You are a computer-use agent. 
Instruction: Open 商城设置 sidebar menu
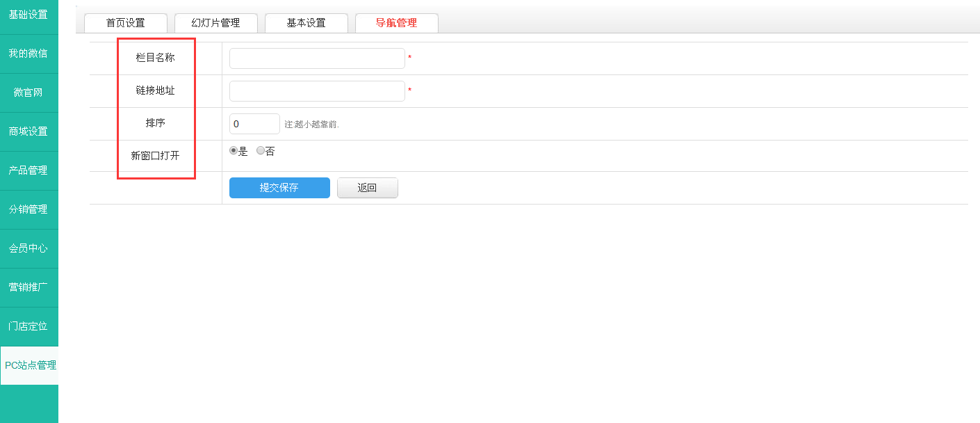coord(28,131)
